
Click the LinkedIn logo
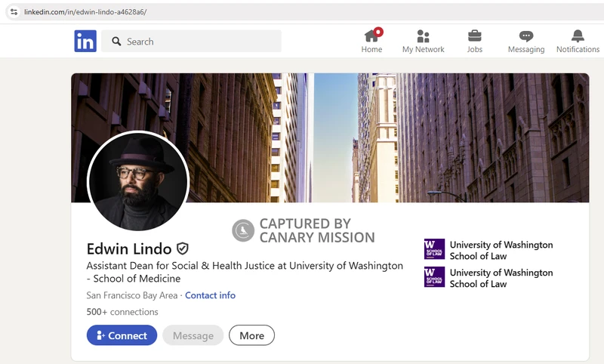click(x=85, y=42)
